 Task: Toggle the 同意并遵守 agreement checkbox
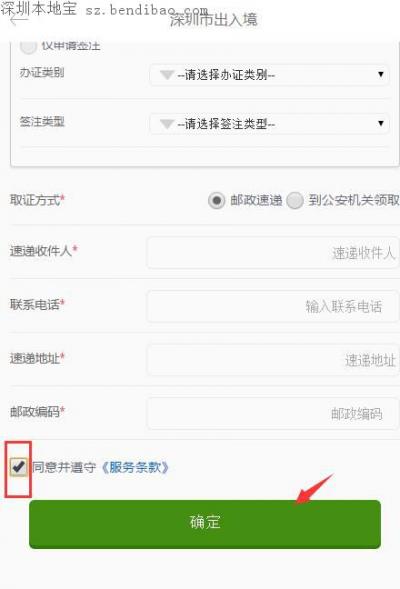tap(18, 467)
